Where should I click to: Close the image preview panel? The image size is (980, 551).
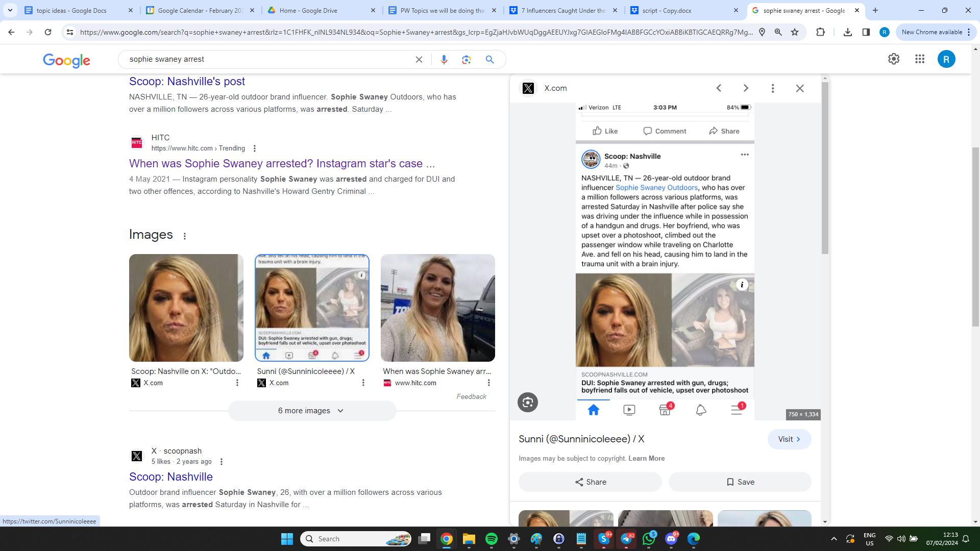(x=800, y=88)
